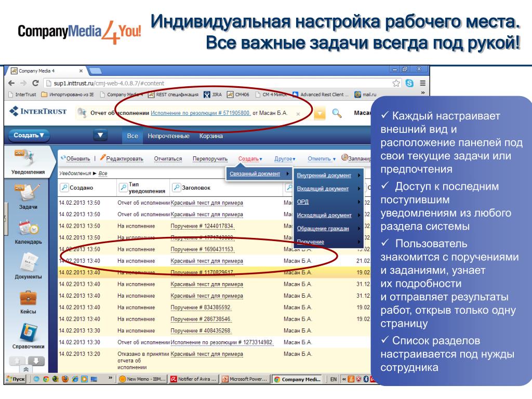Click the InterTrust logo

coord(38,111)
